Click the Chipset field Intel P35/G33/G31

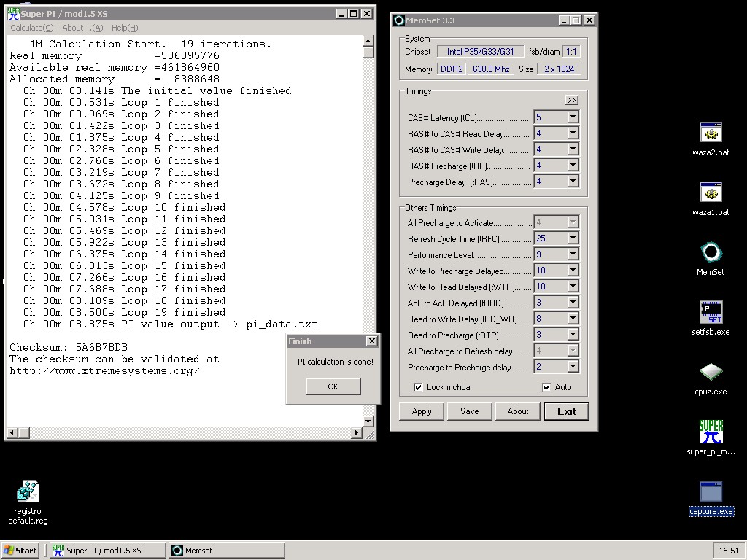tap(480, 52)
